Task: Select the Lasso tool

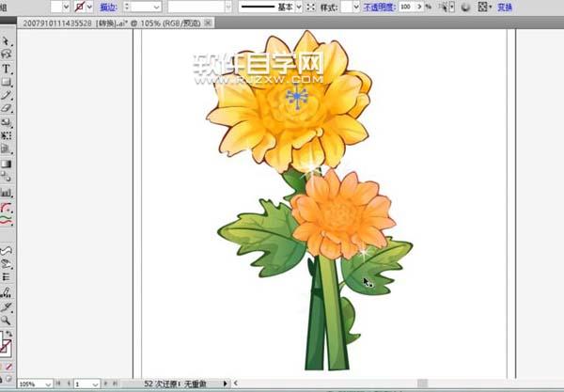Action: [6, 55]
